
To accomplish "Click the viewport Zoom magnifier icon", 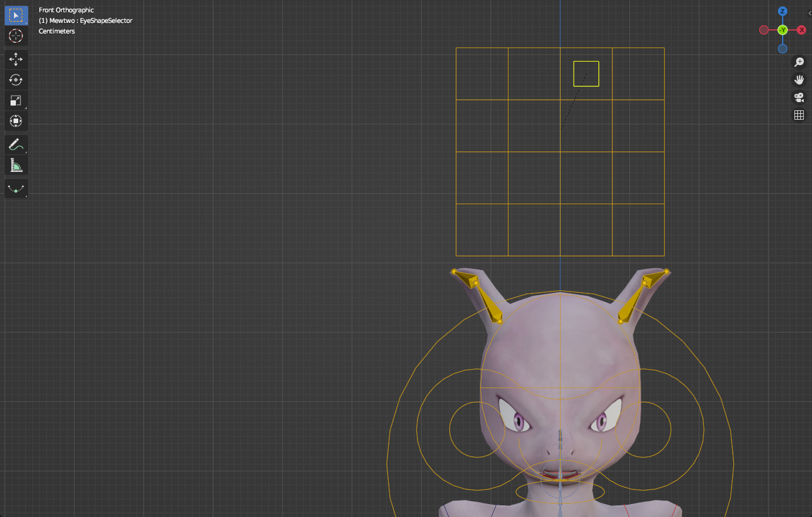I will pos(799,62).
